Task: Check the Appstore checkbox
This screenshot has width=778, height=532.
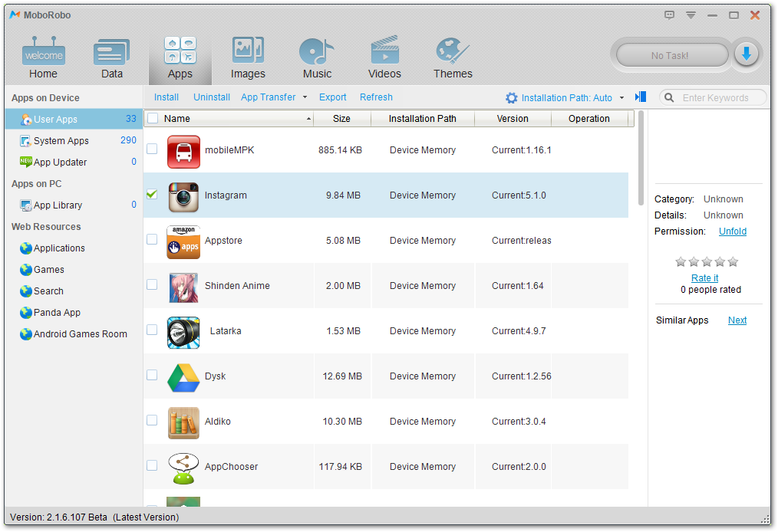Action: click(x=152, y=239)
